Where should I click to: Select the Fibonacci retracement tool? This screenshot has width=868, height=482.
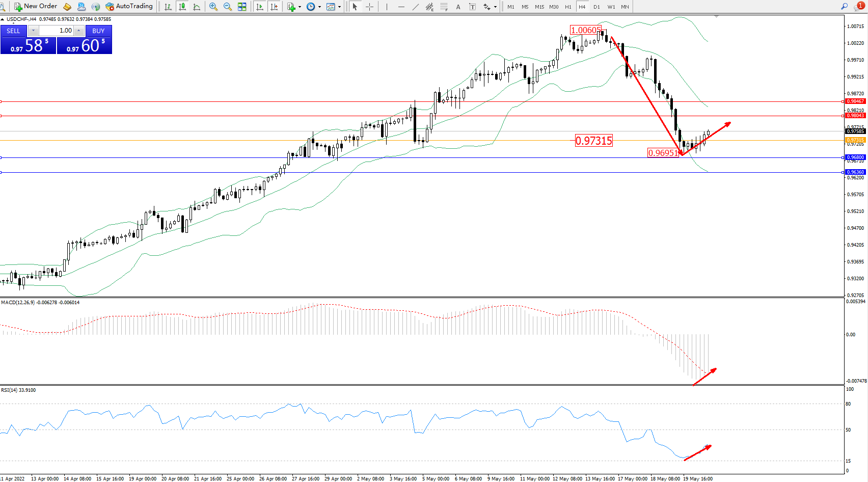pyautogui.click(x=444, y=7)
